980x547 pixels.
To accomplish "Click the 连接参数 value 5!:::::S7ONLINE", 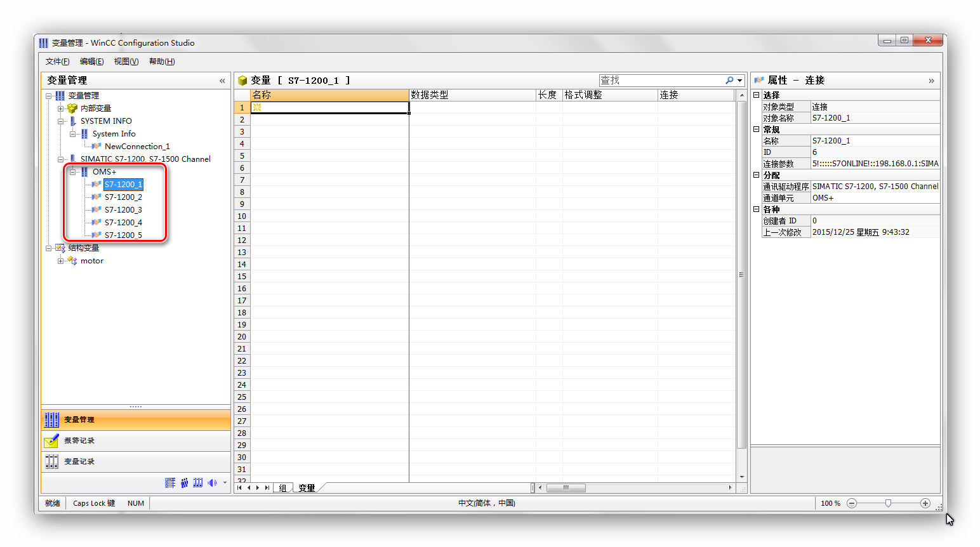I will pos(875,163).
